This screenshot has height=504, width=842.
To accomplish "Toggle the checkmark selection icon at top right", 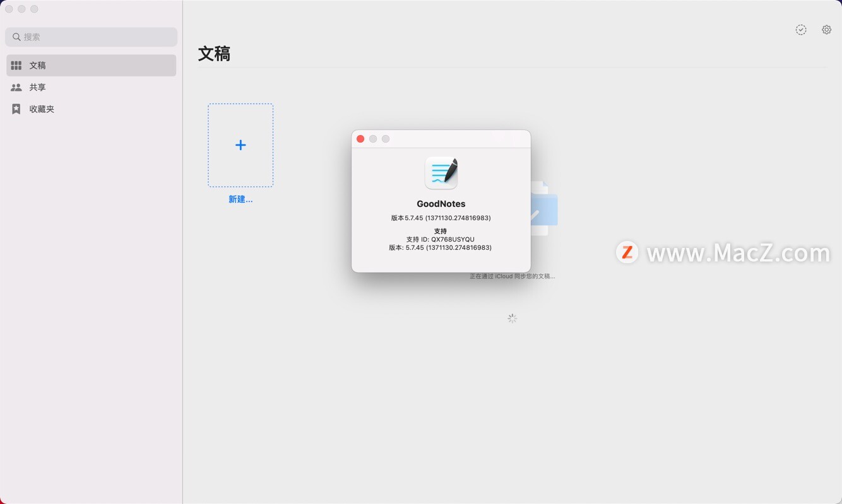I will point(801,30).
